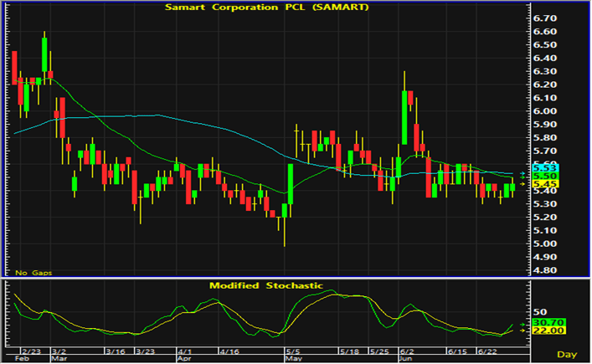Select the green 5.50 moving average value

click(545, 177)
